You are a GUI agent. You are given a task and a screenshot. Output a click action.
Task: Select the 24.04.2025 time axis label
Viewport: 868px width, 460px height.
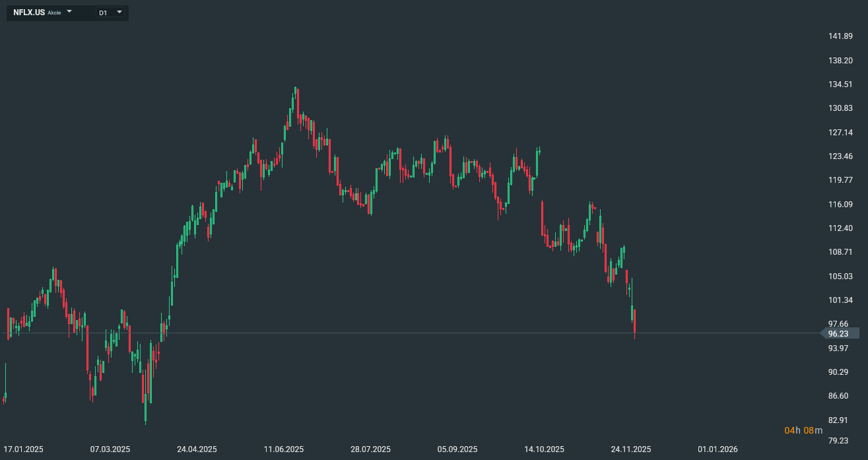[197, 449]
